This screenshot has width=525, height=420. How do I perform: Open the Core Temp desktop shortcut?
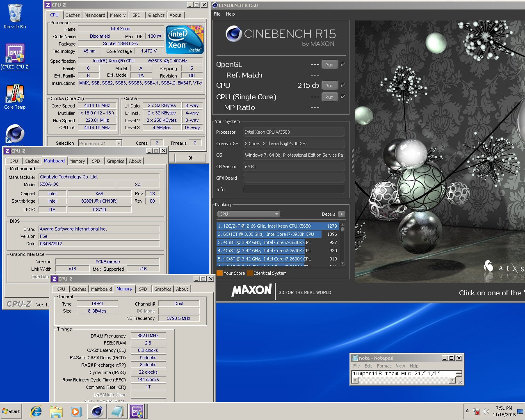point(15,97)
